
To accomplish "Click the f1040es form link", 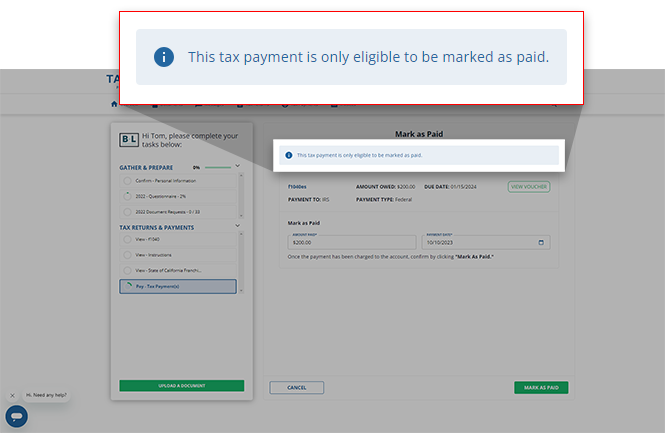I will (297, 187).
